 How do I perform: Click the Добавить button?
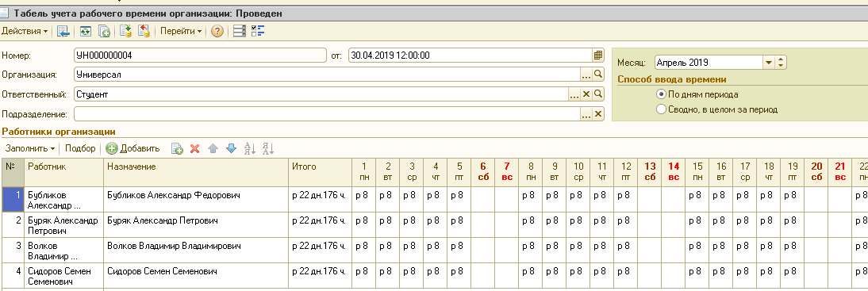tap(133, 148)
